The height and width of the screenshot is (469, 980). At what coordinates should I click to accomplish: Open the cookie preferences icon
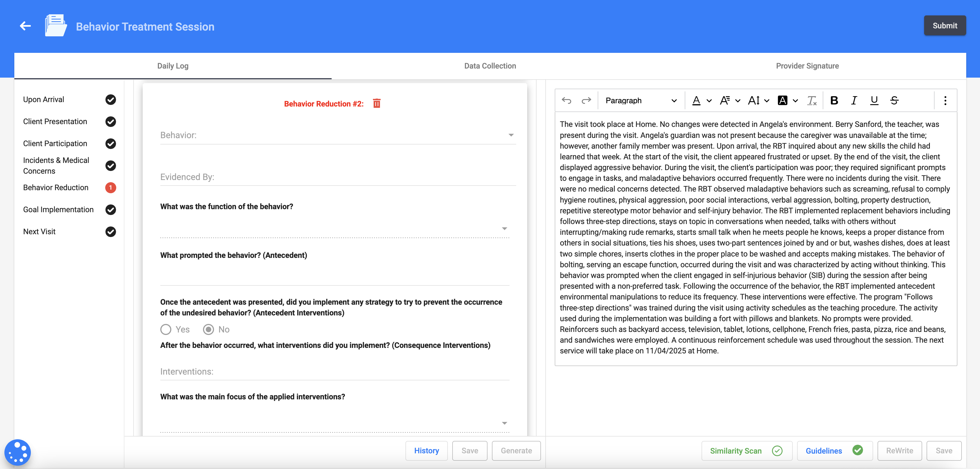coord(18,452)
